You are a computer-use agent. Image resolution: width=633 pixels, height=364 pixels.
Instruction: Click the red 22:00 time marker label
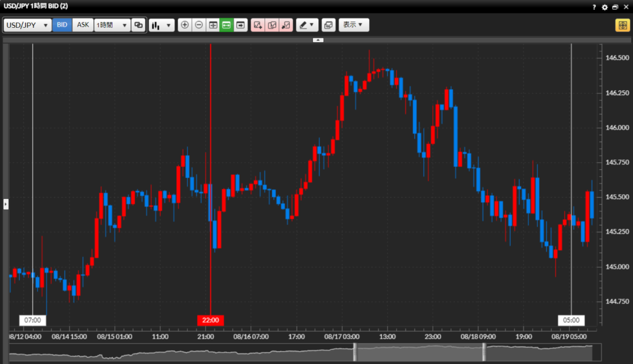211,320
